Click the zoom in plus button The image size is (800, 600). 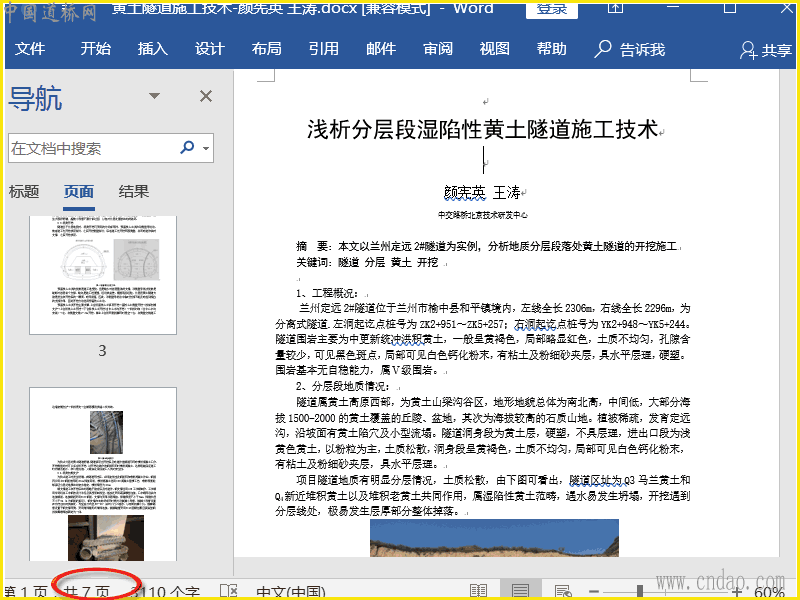737,592
